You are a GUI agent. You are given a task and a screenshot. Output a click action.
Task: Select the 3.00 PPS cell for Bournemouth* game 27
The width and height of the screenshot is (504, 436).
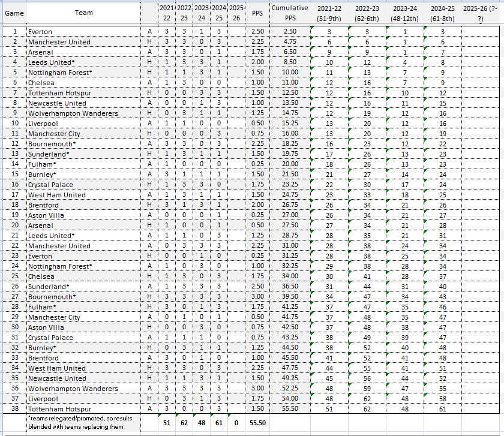pyautogui.click(x=257, y=296)
